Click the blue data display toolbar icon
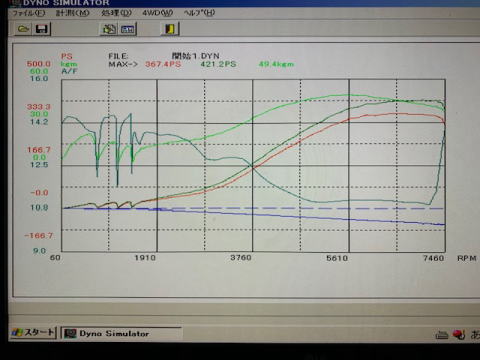This screenshot has width=480, height=360. tap(127, 29)
